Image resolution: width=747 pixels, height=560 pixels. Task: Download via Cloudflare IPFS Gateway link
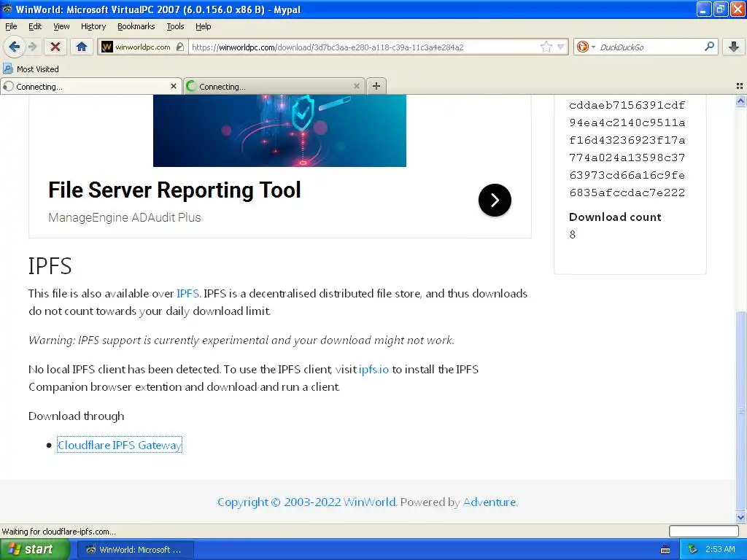click(x=119, y=445)
